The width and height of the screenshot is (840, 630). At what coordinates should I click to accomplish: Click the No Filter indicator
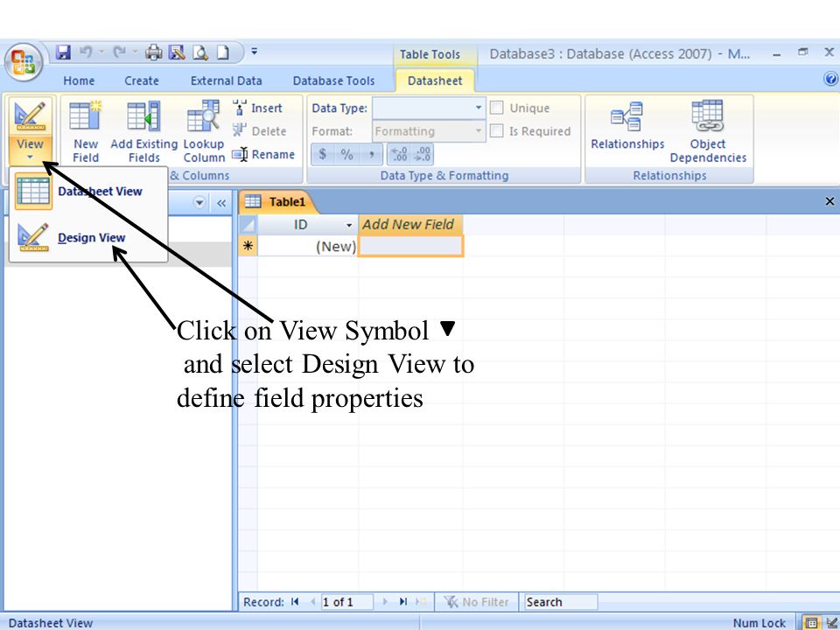[476, 602]
